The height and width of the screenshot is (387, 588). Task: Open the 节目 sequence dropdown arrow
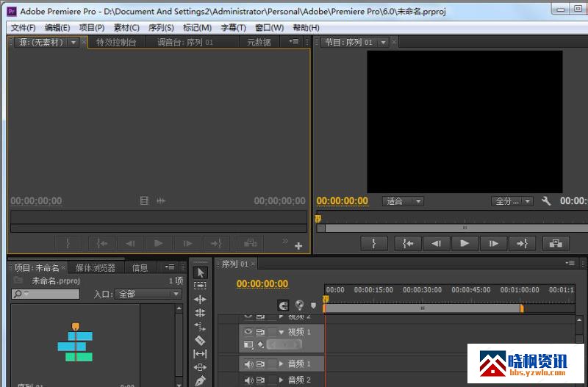point(383,43)
